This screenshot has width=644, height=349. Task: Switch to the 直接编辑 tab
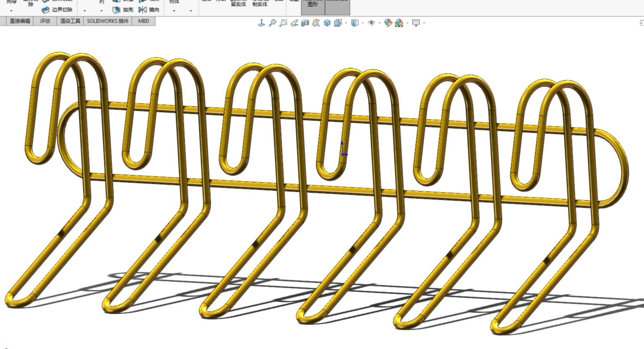click(20, 21)
